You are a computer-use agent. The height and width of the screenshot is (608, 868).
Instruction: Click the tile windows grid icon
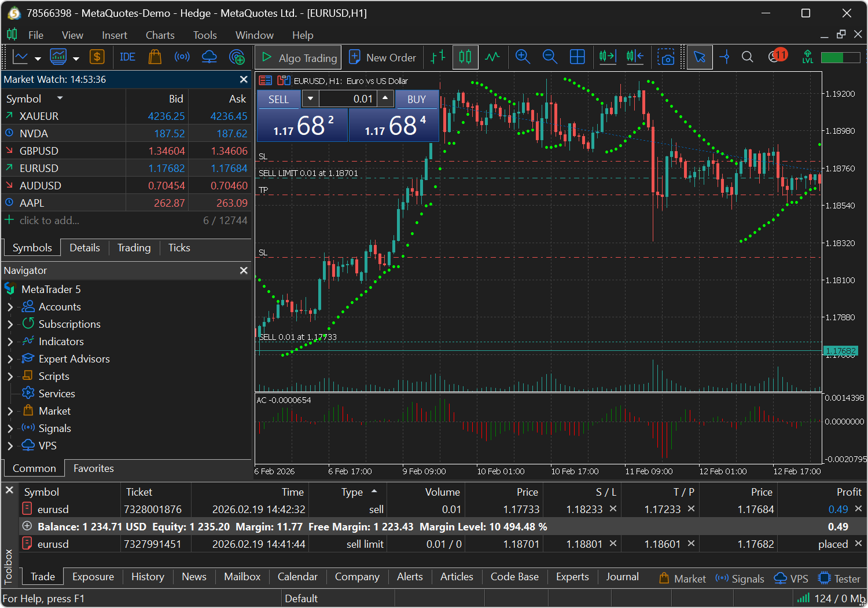click(577, 57)
